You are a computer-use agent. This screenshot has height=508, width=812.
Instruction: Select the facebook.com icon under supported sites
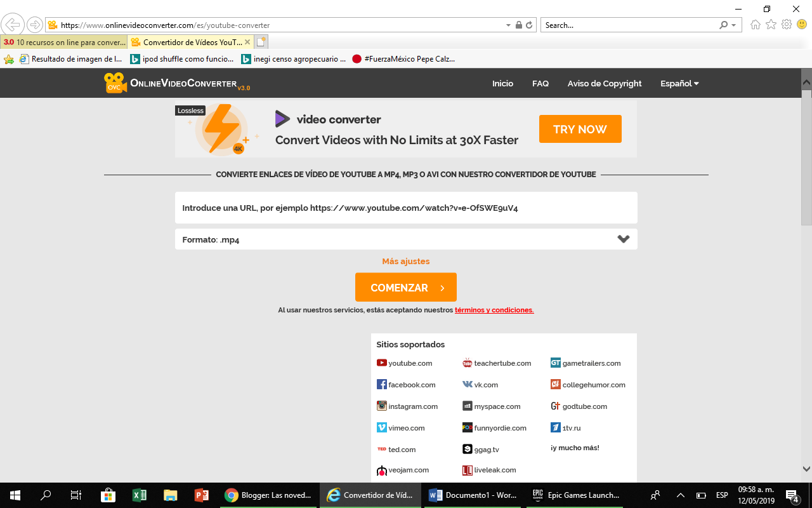pos(381,384)
